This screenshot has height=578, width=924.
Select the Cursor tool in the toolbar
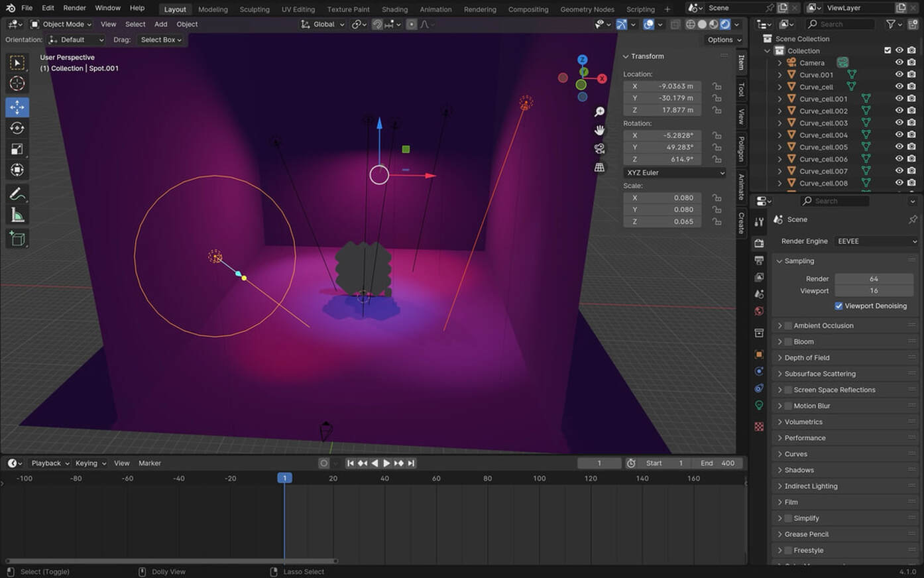pyautogui.click(x=17, y=84)
